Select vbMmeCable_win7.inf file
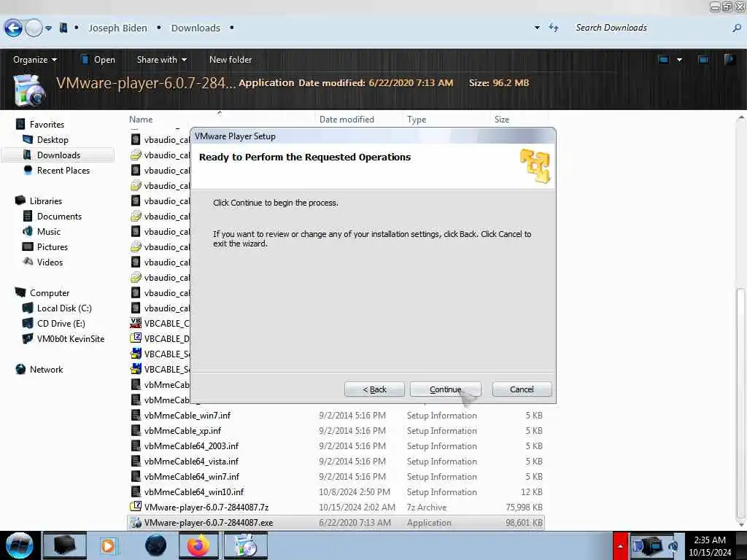The height and width of the screenshot is (560, 747). click(187, 415)
